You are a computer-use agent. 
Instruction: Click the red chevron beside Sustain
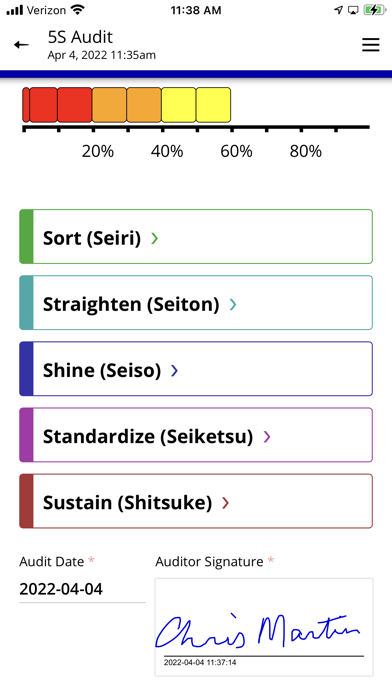[x=226, y=503]
